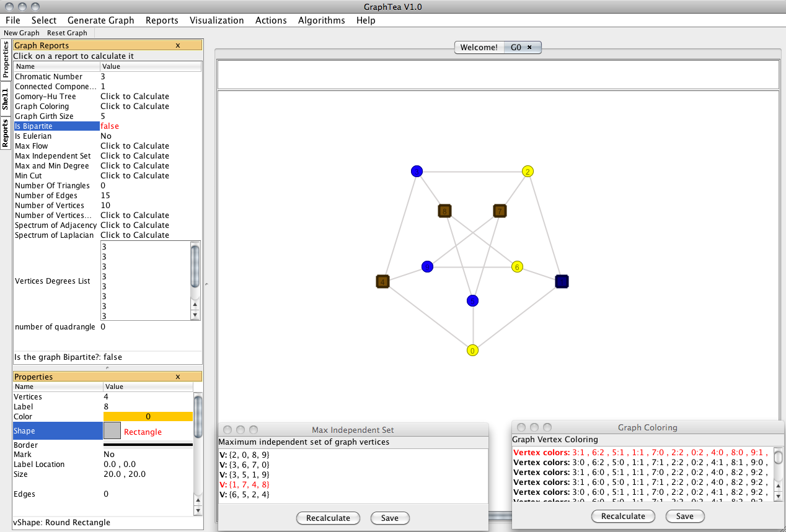Screen dimensions: 786x532
Task: Open the vertical Properties side tab
Action: click(5, 59)
